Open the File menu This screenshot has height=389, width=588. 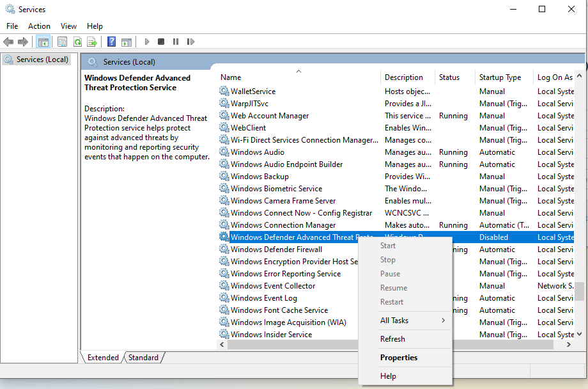click(x=12, y=26)
